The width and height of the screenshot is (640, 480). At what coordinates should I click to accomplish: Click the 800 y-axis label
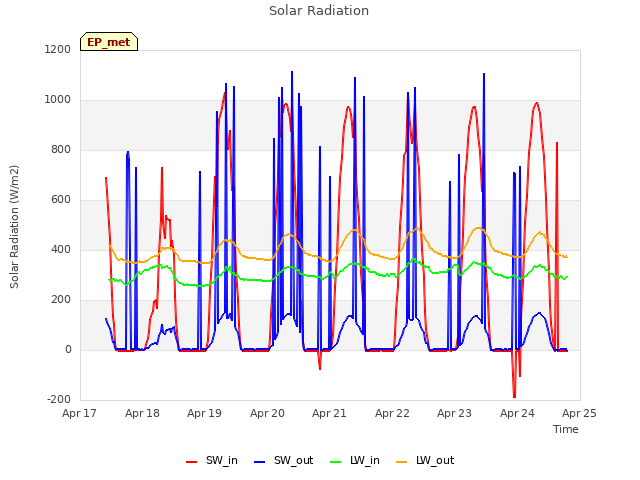click(x=61, y=150)
